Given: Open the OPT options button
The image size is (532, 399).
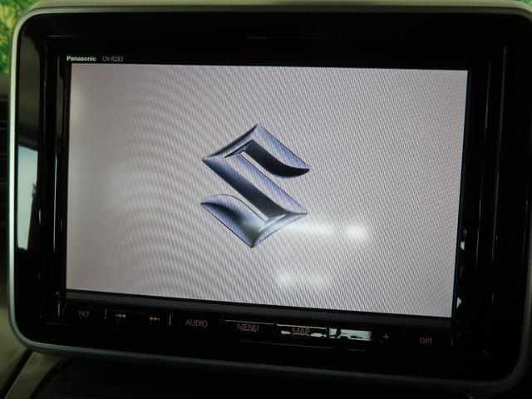Looking at the screenshot, I should point(426,341).
